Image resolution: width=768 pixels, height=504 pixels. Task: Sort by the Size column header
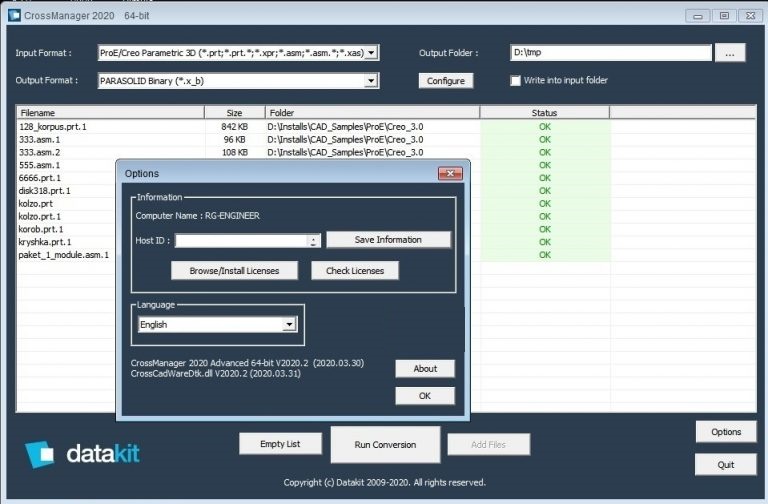click(x=235, y=113)
